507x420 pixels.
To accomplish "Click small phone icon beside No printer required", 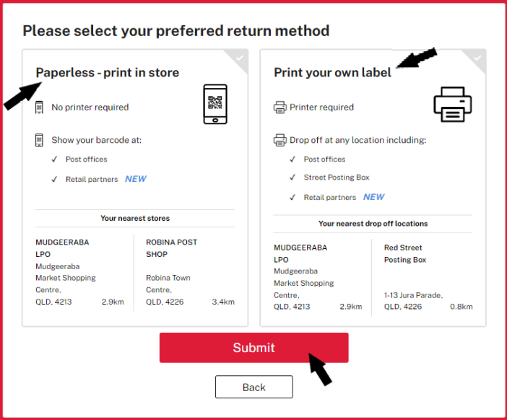I will 39,108.
